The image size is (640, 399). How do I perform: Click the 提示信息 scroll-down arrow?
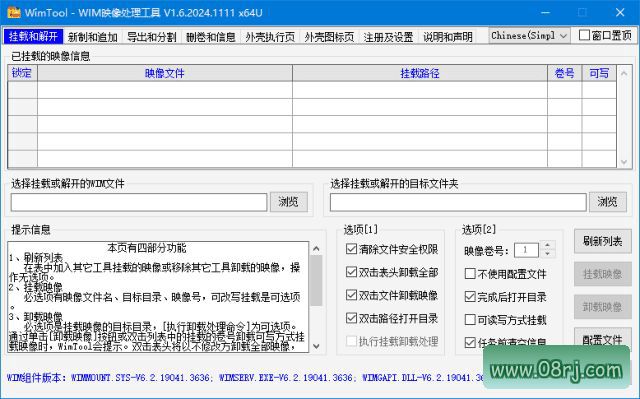pyautogui.click(x=316, y=346)
